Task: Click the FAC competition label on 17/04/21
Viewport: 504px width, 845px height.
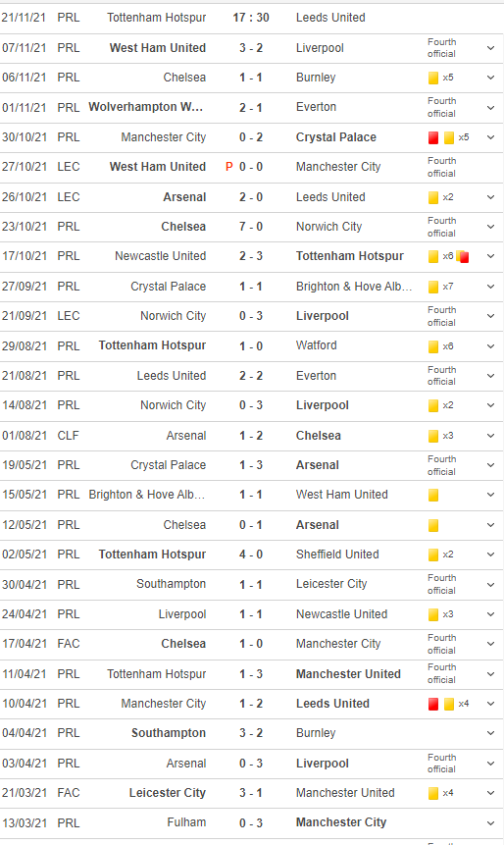Action: point(69,644)
